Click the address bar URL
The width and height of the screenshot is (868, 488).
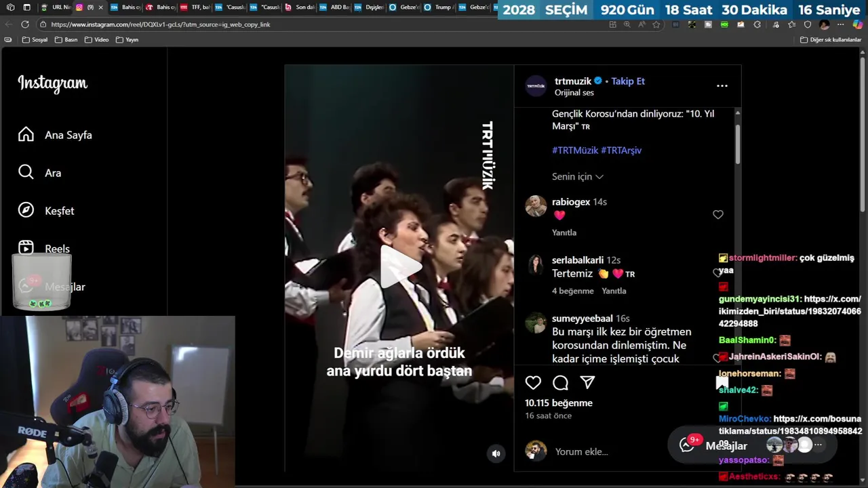(x=160, y=24)
